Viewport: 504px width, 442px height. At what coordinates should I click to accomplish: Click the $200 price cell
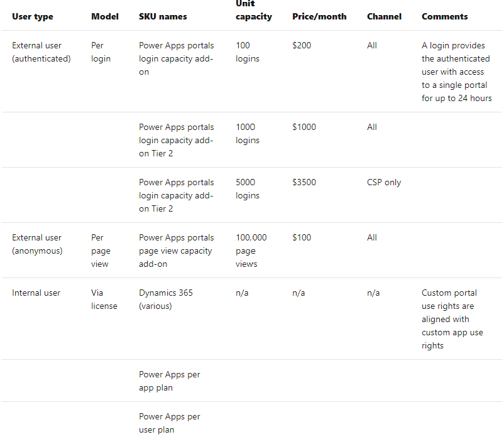coord(302,45)
